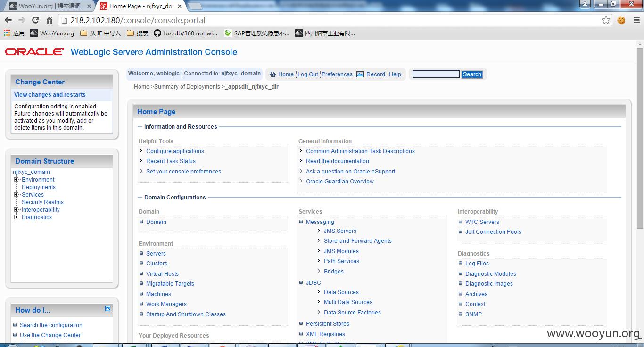This screenshot has width=644, height=347.
Task: Open the Data Sources link
Action: (x=341, y=292)
